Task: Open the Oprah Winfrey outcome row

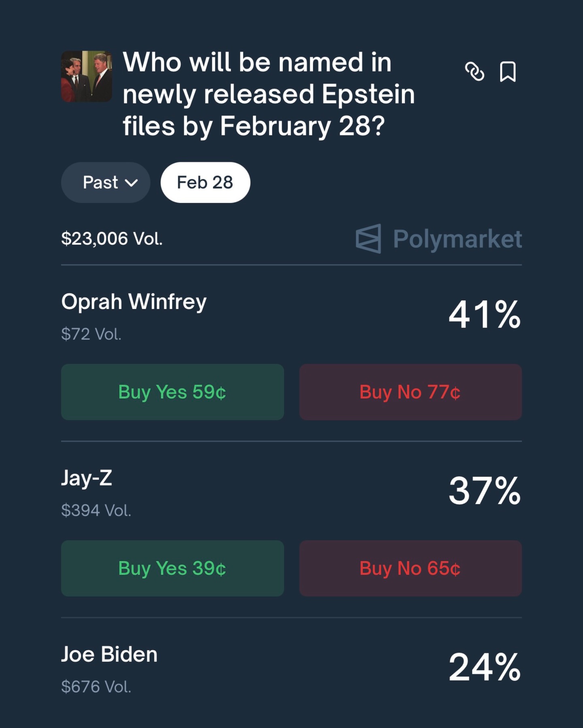Action: click(x=134, y=302)
